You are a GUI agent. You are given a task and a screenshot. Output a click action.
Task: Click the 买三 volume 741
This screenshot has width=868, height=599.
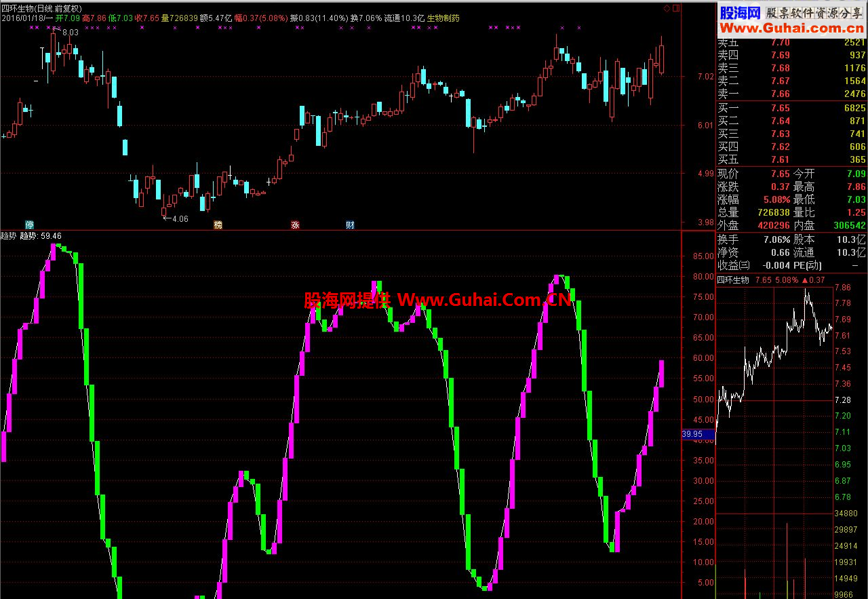pos(857,134)
